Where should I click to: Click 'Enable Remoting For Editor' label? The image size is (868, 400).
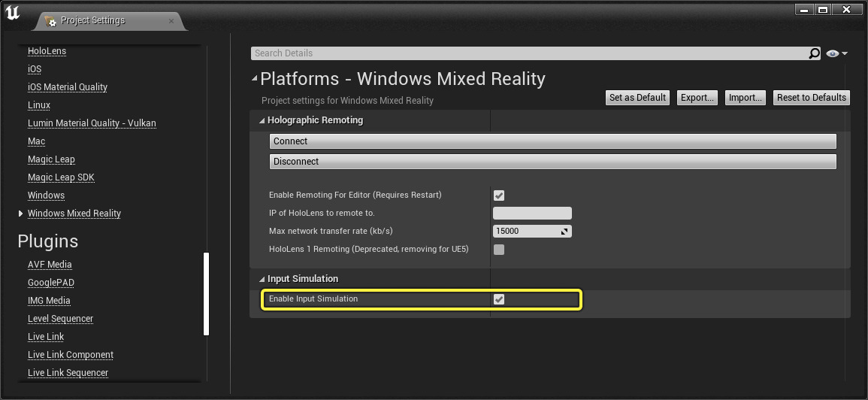tap(355, 195)
